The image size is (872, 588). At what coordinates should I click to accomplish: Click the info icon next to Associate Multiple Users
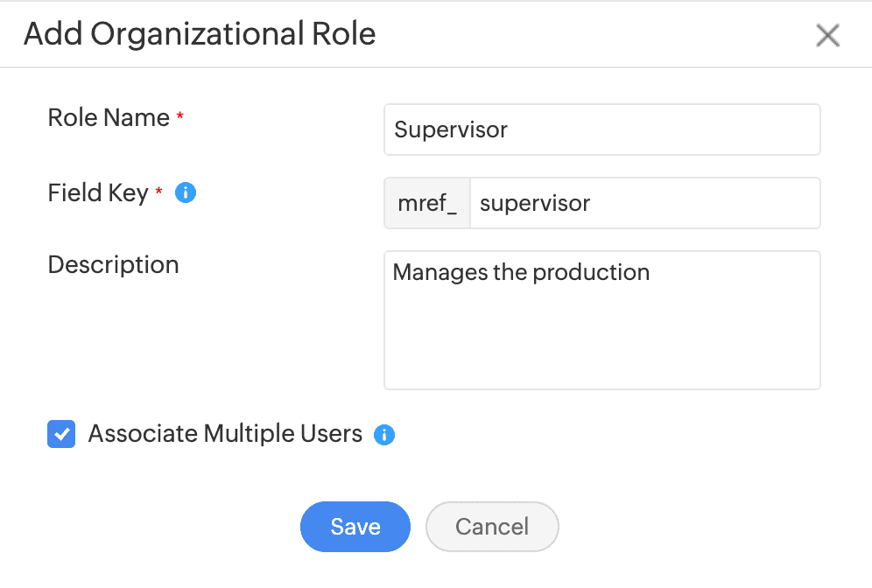click(x=383, y=434)
